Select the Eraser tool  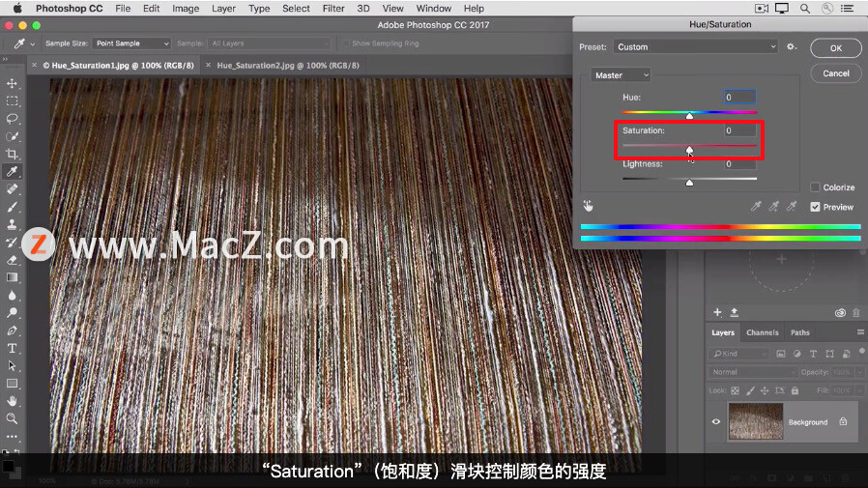(12, 260)
